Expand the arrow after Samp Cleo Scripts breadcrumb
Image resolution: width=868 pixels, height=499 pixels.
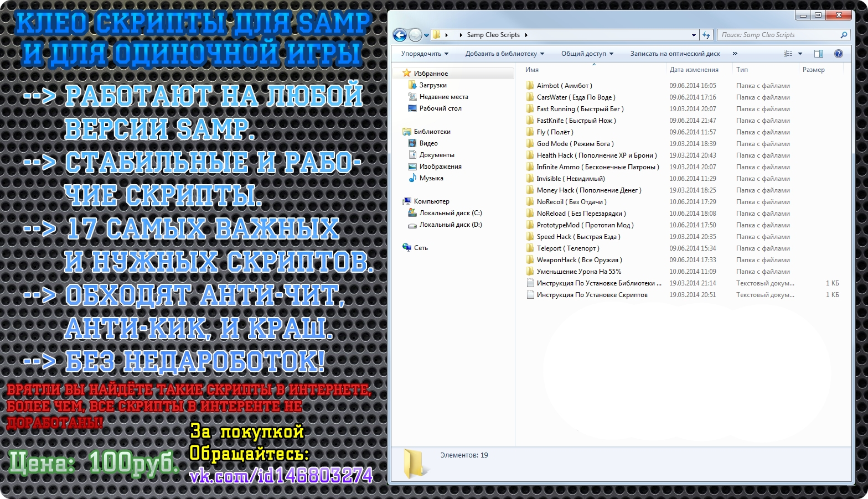click(526, 35)
